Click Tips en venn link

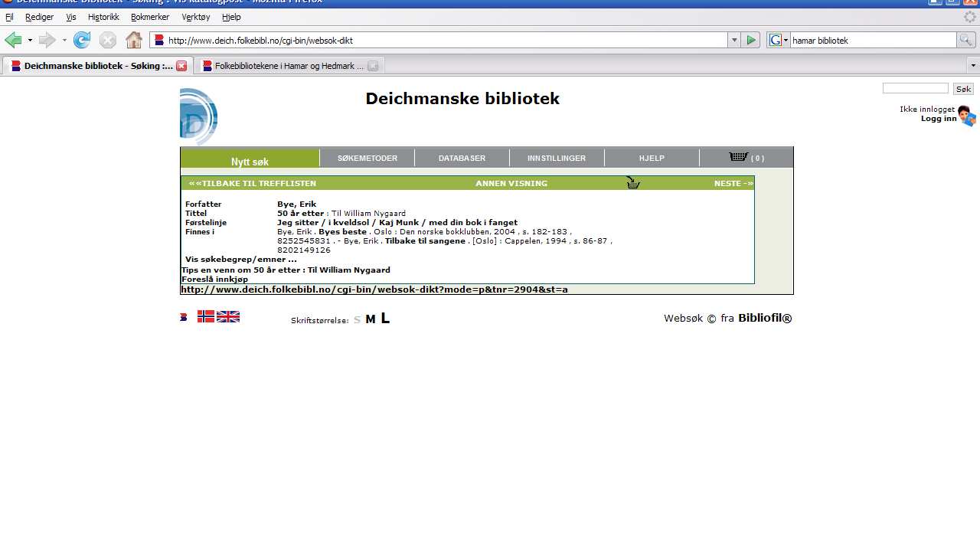(x=286, y=270)
